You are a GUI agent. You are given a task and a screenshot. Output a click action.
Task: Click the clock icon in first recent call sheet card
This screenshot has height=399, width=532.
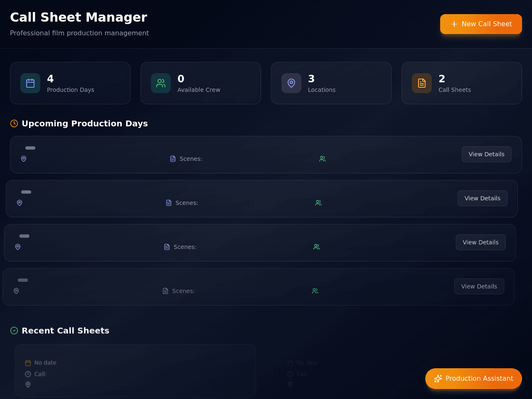(28, 374)
